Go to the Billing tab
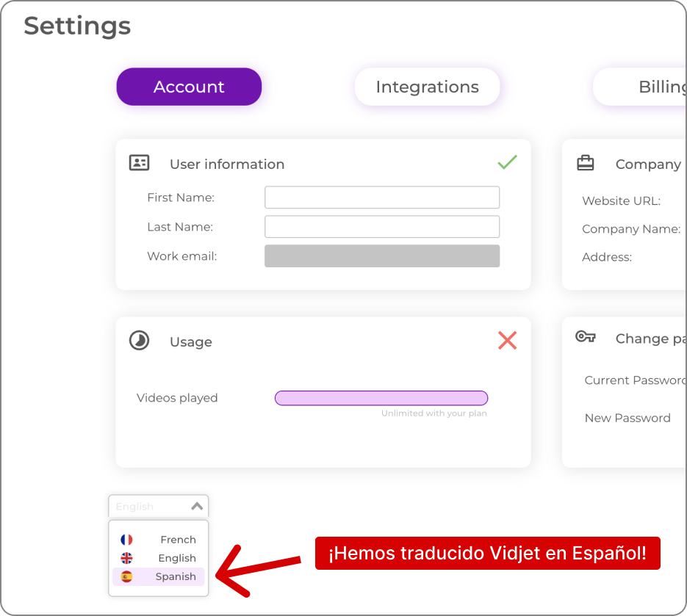687x616 pixels. 640,87
